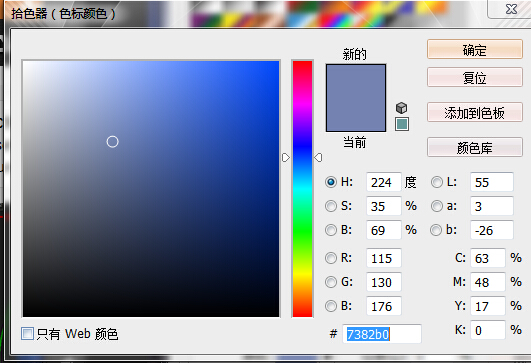Click the hex field showing 7382b0
531x363 pixels.
tap(382, 334)
